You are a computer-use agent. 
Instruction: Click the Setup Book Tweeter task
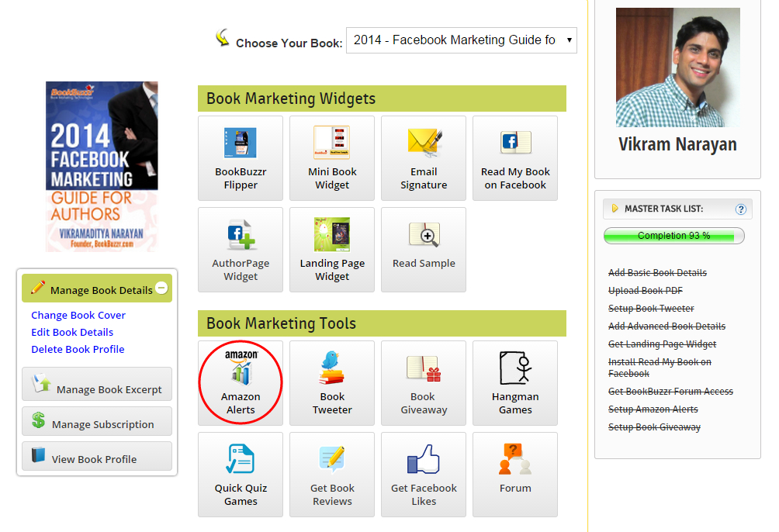coord(651,309)
